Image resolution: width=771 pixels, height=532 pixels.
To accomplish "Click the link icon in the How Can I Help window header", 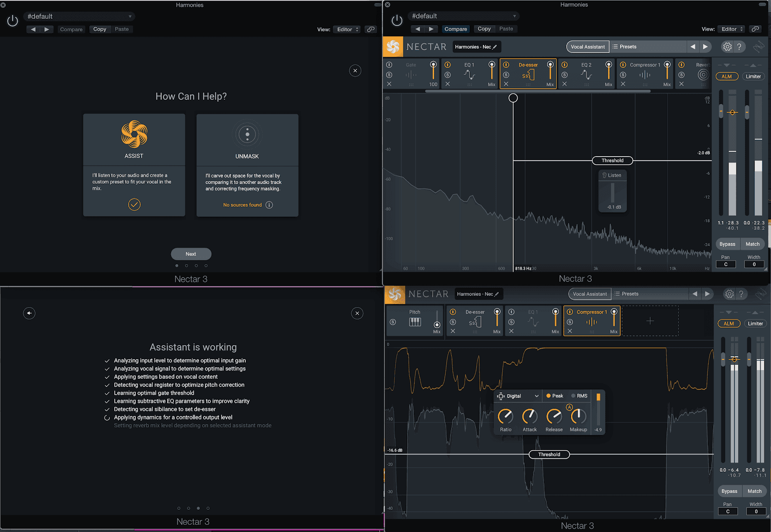I will coord(371,29).
